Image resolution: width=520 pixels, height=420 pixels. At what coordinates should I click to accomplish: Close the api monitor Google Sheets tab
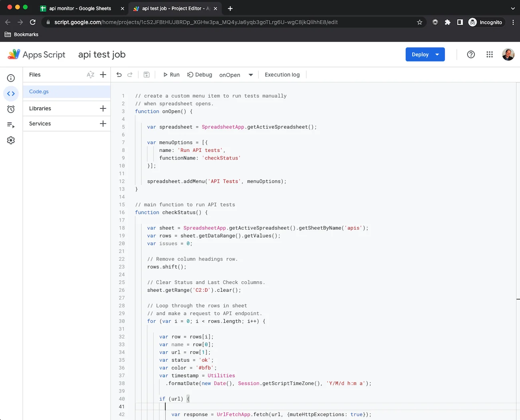coord(122,8)
